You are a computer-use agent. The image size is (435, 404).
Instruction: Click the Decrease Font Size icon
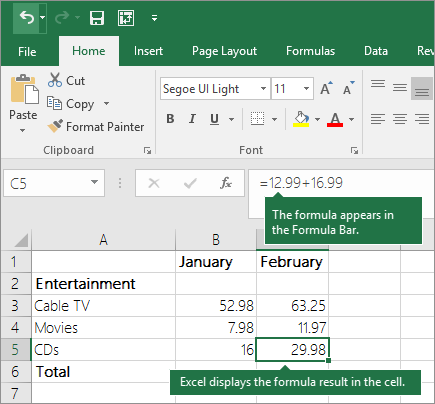pos(349,88)
